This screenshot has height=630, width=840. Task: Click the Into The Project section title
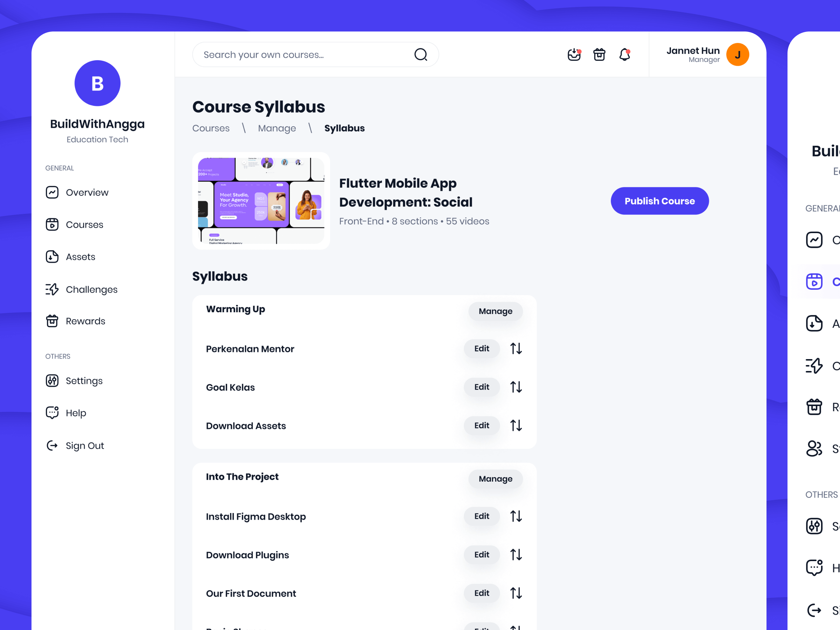pos(242,477)
